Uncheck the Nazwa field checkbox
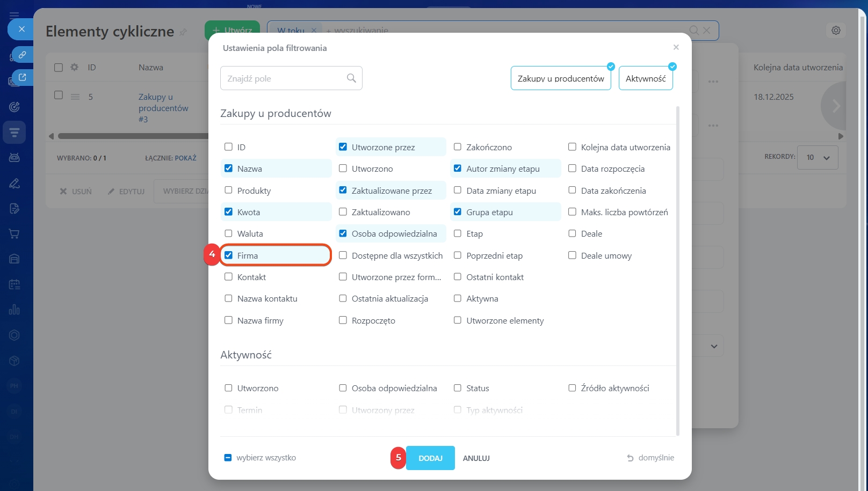 pyautogui.click(x=228, y=168)
